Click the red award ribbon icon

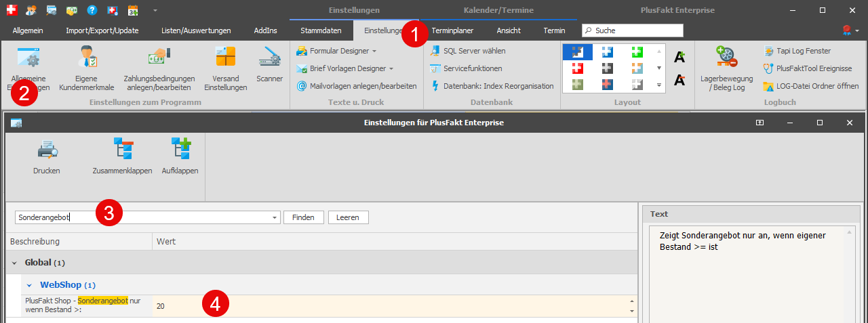click(x=846, y=30)
